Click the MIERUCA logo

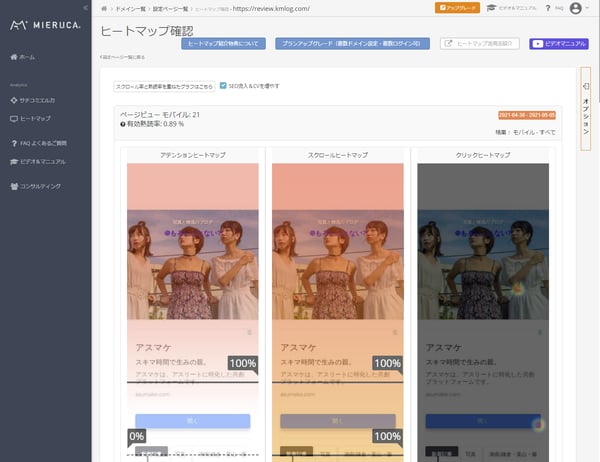click(x=46, y=25)
